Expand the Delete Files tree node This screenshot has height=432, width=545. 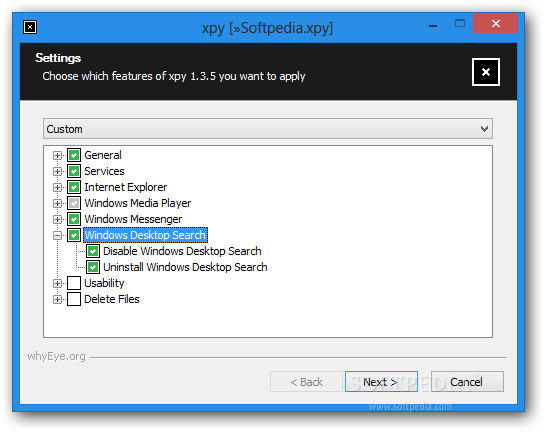pos(57,299)
